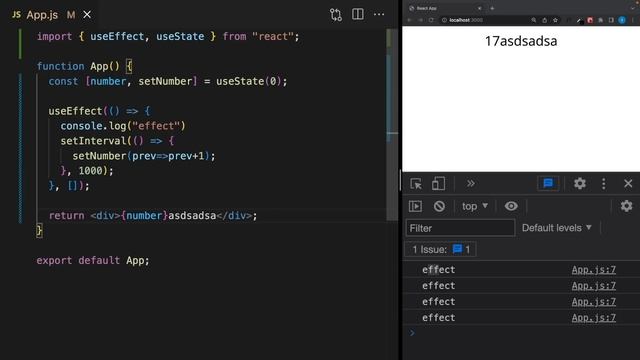Open the top JavaScript context dropdown
This screenshot has width=640, height=360.
pyautogui.click(x=475, y=206)
